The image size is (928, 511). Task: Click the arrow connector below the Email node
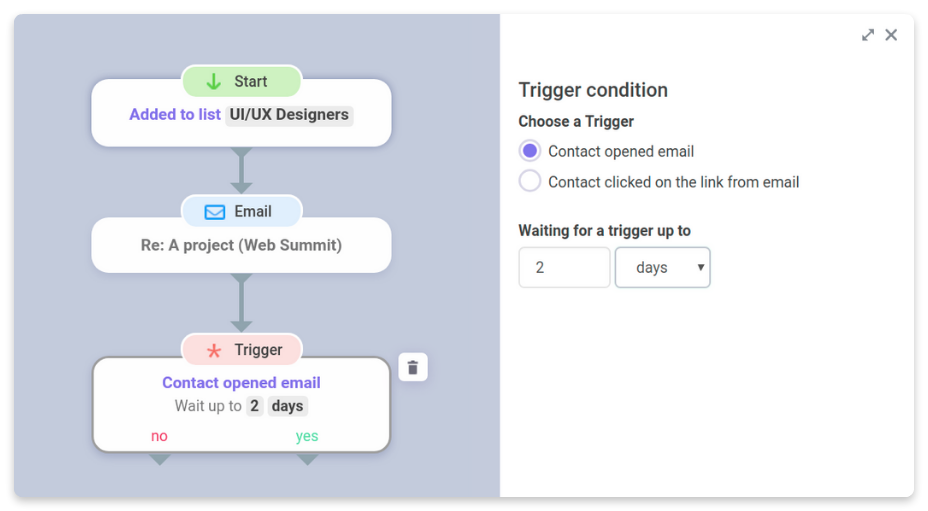pos(241,303)
